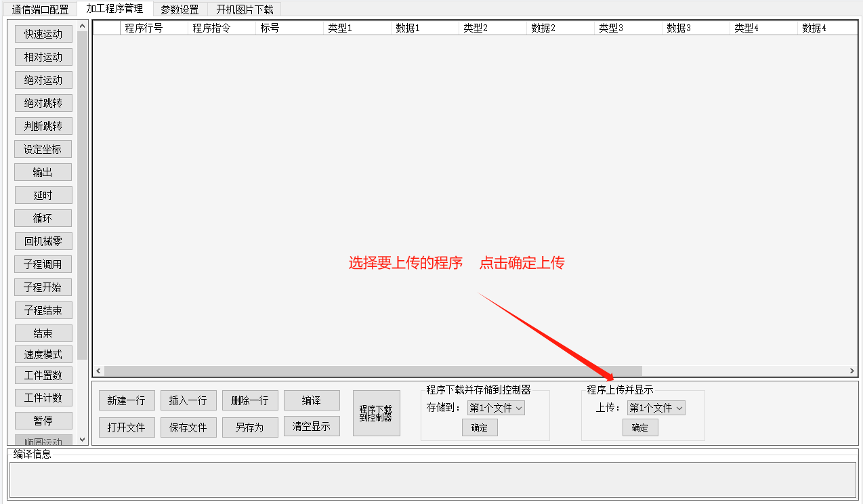This screenshot has width=863, height=504.
Task: Click the 数据1 column header
Action: pyautogui.click(x=425, y=28)
